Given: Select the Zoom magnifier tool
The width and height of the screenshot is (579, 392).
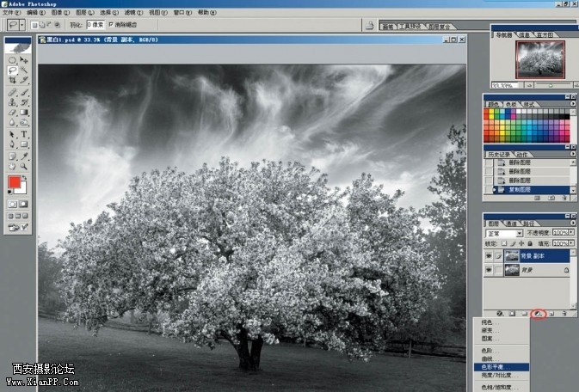Looking at the screenshot, I should pos(24,167).
